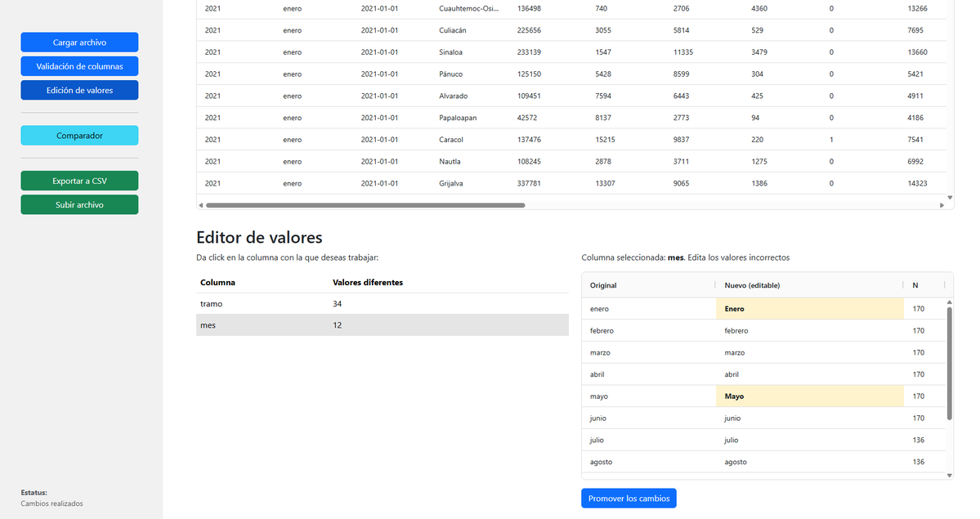This screenshot has height=519, width=980.
Task: Edit the new value Enero cell
Action: [809, 309]
